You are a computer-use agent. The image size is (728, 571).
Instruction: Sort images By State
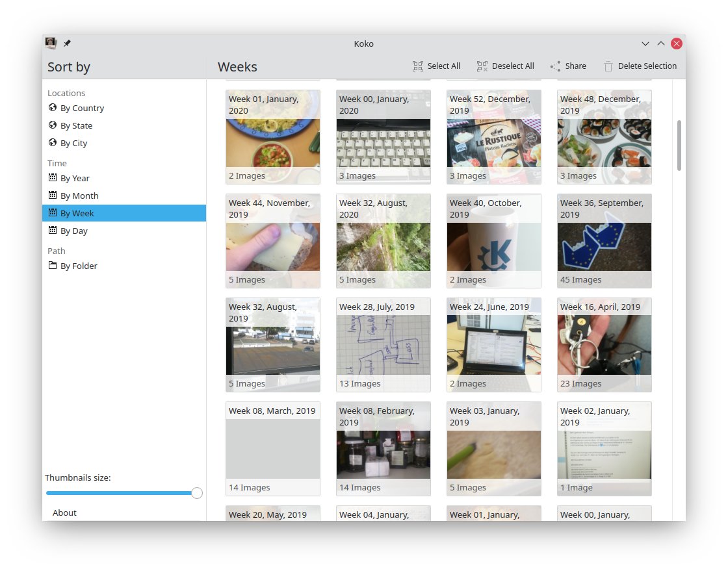click(x=124, y=126)
